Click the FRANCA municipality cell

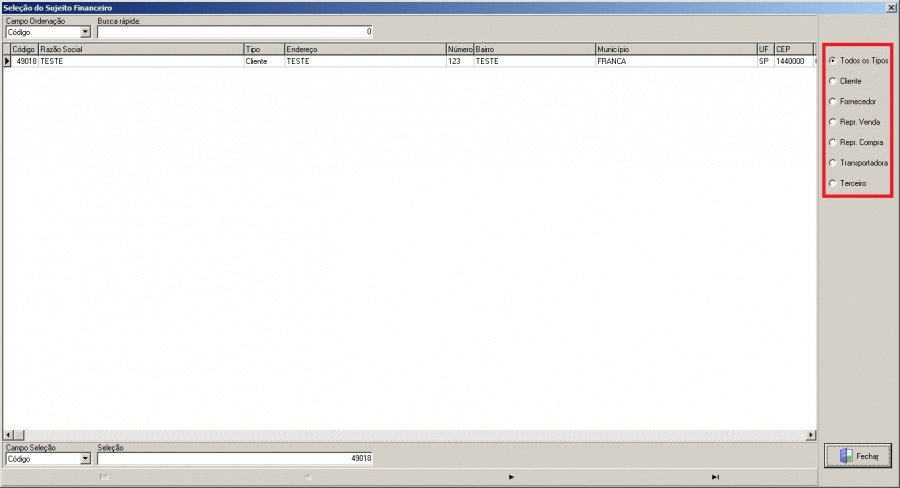point(677,61)
